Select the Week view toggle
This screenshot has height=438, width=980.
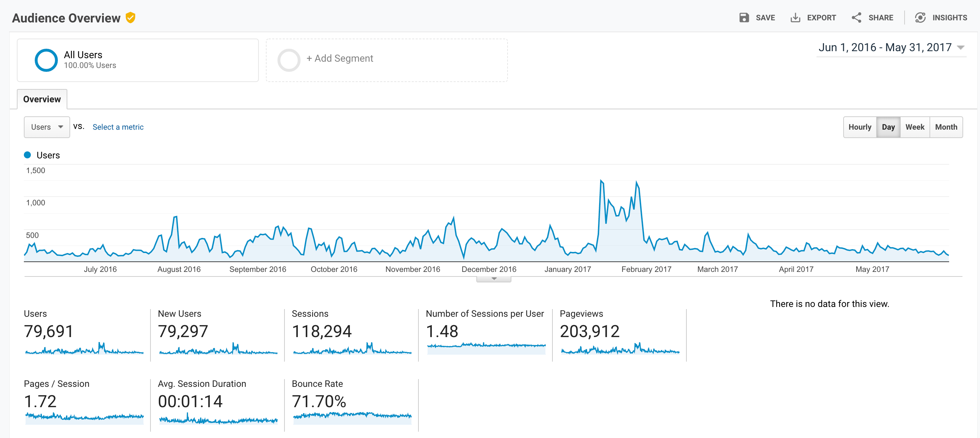click(914, 127)
